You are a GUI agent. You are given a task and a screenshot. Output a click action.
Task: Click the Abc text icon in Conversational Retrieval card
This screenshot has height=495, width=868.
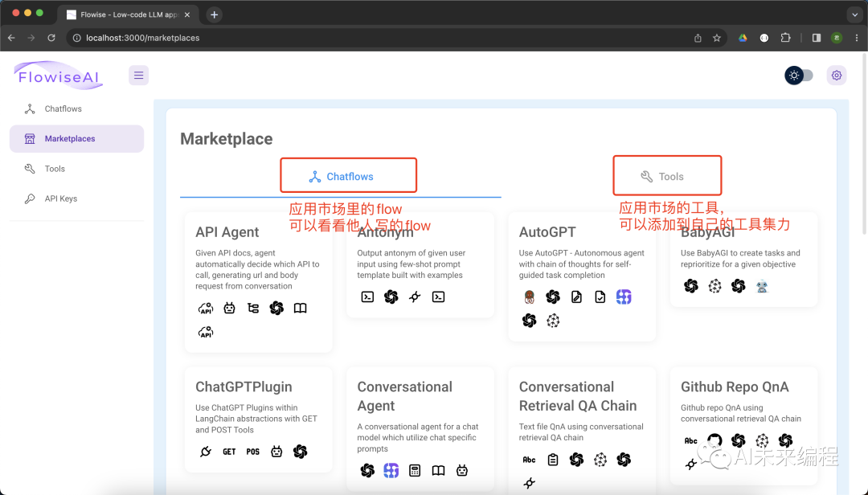(529, 459)
